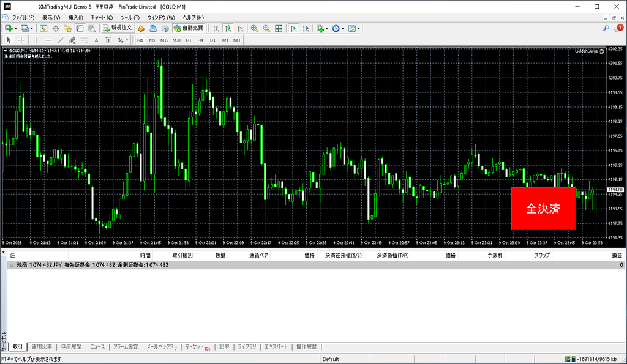Image resolution: width=627 pixels, height=364 pixels.
Task: Click the red 全決済 button
Action: point(543,208)
